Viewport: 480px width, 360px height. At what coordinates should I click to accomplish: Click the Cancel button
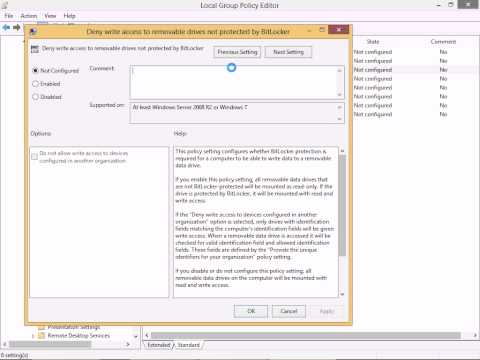point(289,311)
